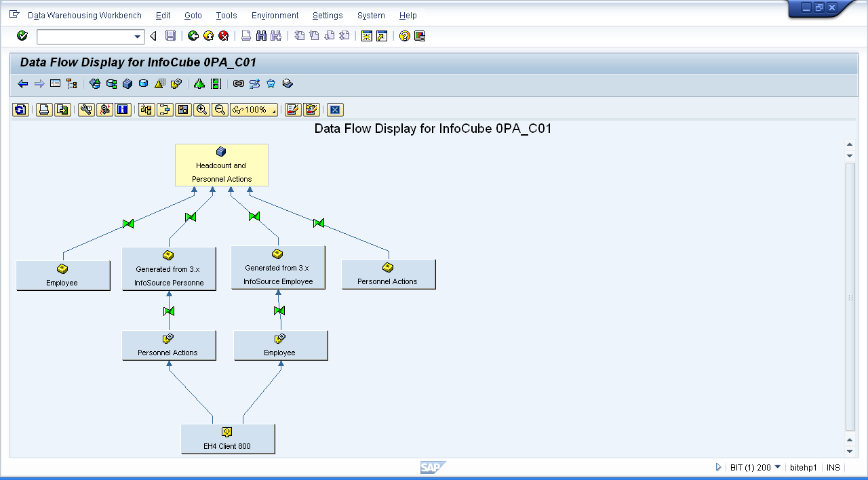Select the Headcount and Personnel Actions node
This screenshot has height=480, width=868.
(222, 165)
